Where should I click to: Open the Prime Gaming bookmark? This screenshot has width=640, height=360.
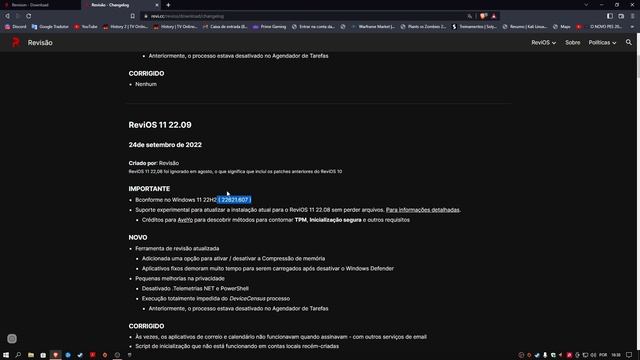coord(269,27)
